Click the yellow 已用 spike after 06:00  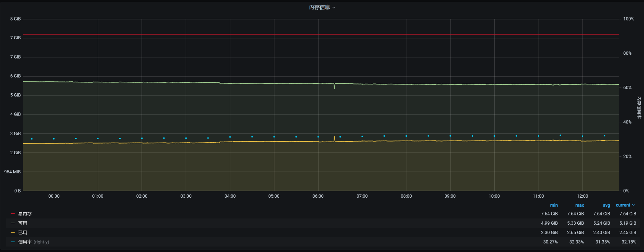tap(334, 138)
